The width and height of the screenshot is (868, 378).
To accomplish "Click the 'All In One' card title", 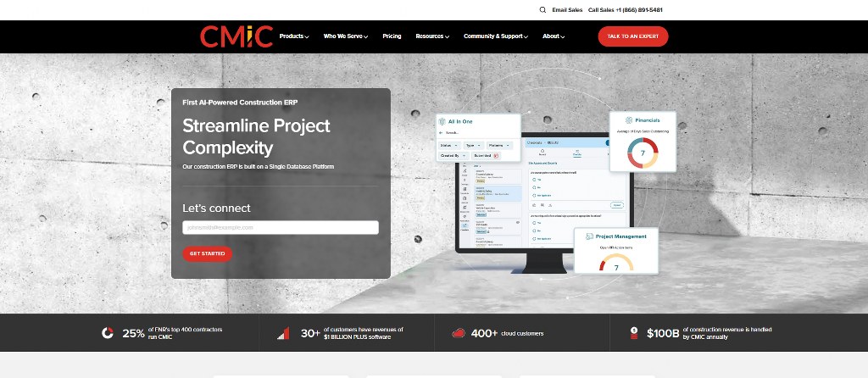I will [x=460, y=121].
